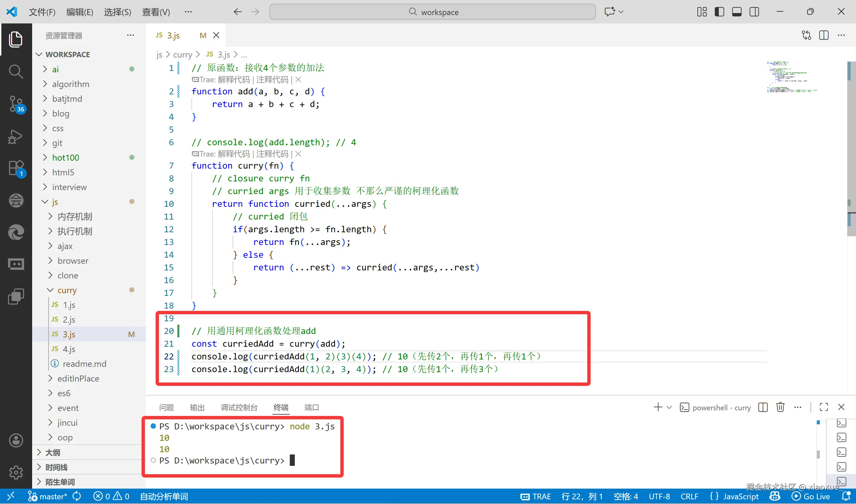
Task: Toggle the secondary sidebar visibility
Action: 754,12
